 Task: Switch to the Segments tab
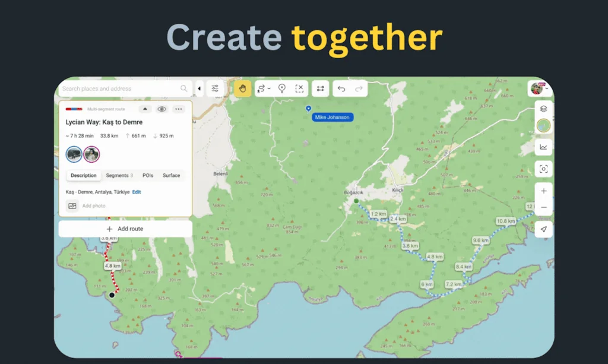[119, 175]
